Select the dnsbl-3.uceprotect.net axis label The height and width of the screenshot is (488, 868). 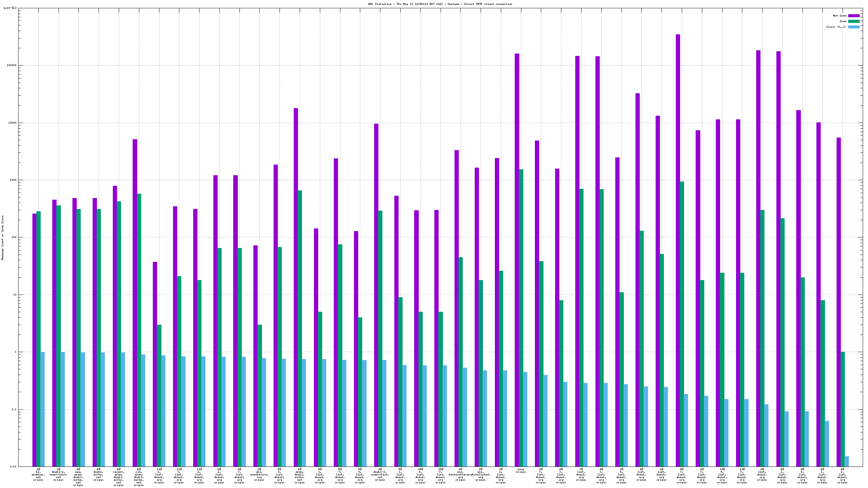click(380, 474)
